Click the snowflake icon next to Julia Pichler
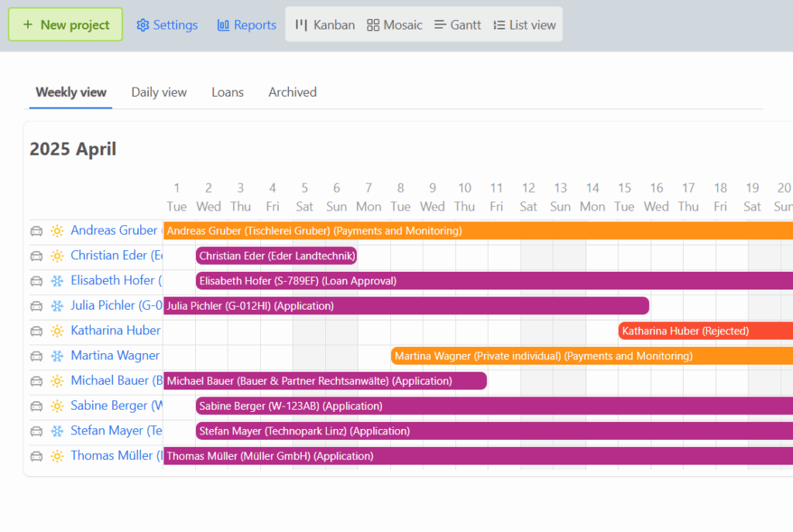This screenshot has width=793, height=532. [57, 306]
